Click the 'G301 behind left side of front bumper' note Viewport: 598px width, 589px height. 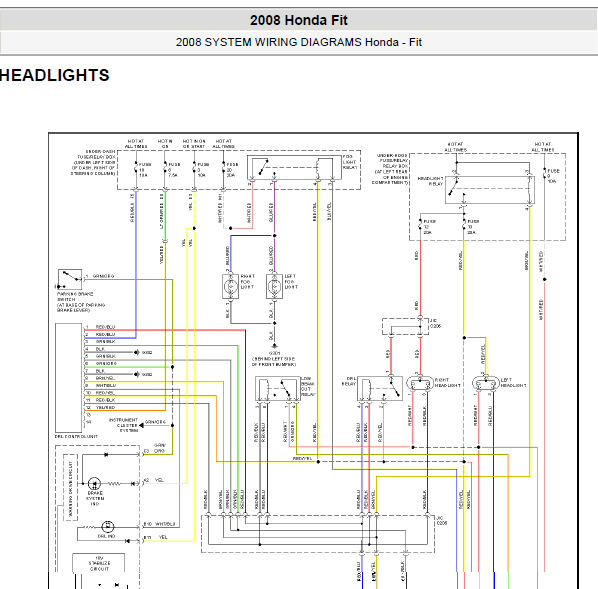(x=273, y=359)
